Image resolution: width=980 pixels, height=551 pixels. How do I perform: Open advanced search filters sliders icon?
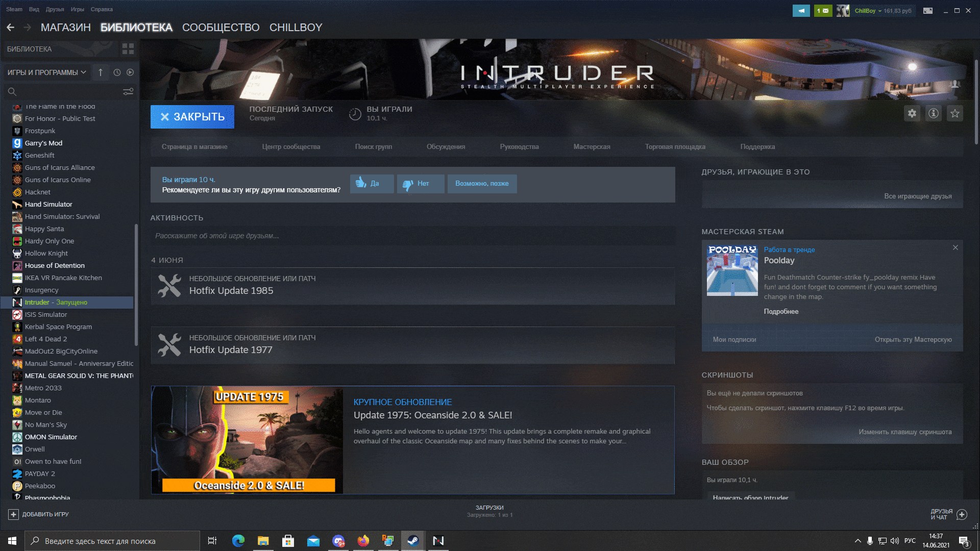[128, 91]
